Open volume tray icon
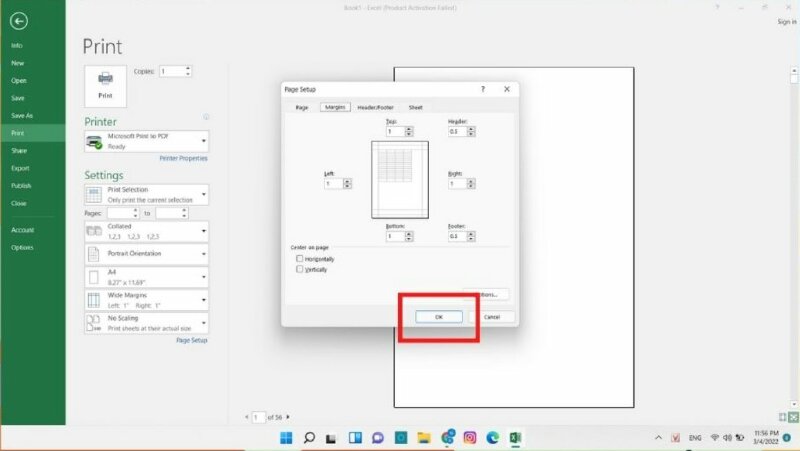The height and width of the screenshot is (451, 800). tap(727, 438)
